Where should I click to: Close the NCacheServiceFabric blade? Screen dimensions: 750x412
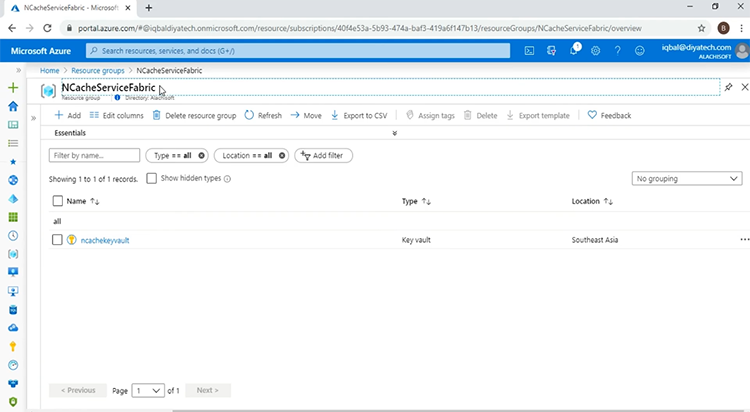745,87
